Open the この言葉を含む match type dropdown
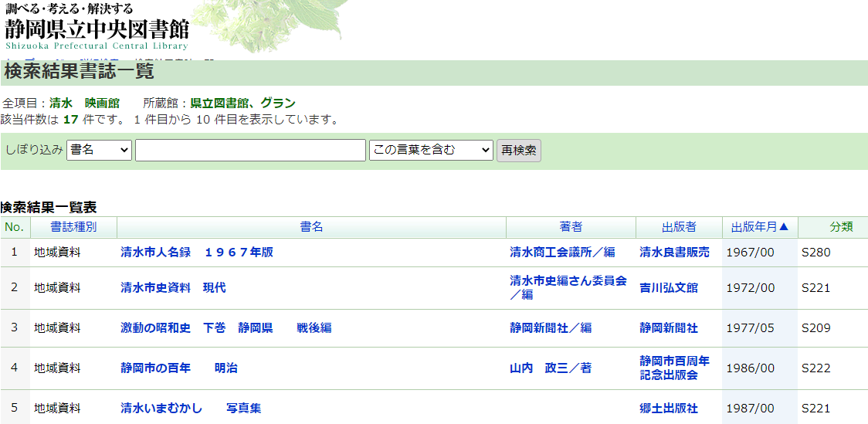This screenshot has height=424, width=868. [431, 150]
